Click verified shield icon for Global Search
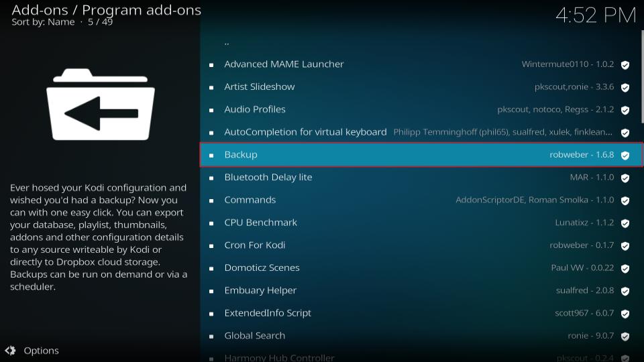The width and height of the screenshot is (644, 362). coord(625,336)
